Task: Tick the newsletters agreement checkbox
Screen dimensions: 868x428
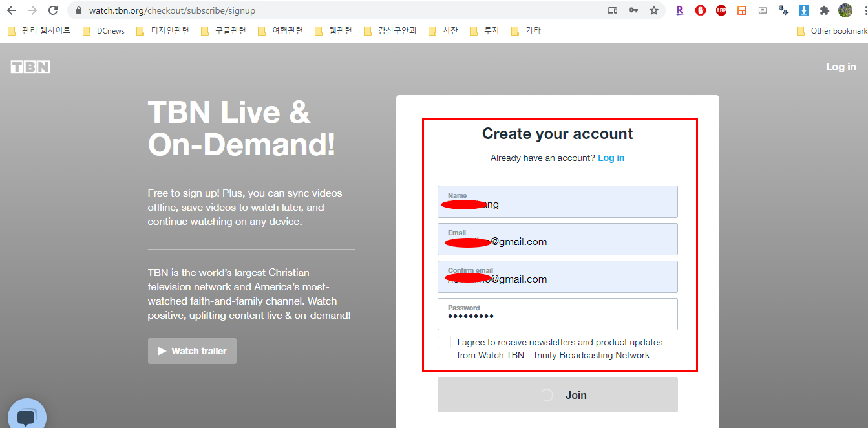Action: tap(444, 342)
